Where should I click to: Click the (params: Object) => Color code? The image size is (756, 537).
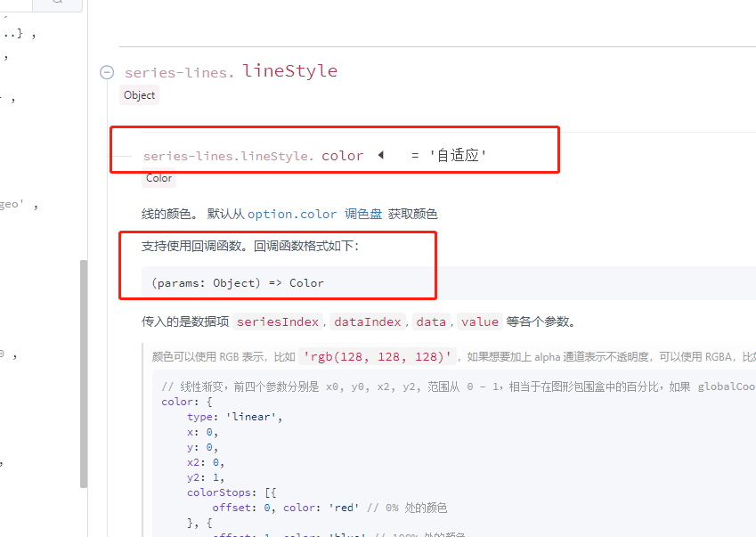point(238,283)
